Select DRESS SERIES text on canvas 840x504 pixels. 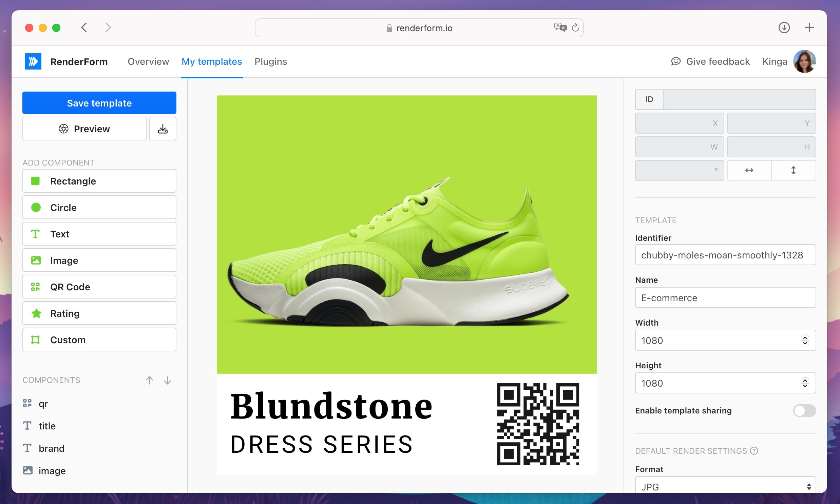coord(322,445)
